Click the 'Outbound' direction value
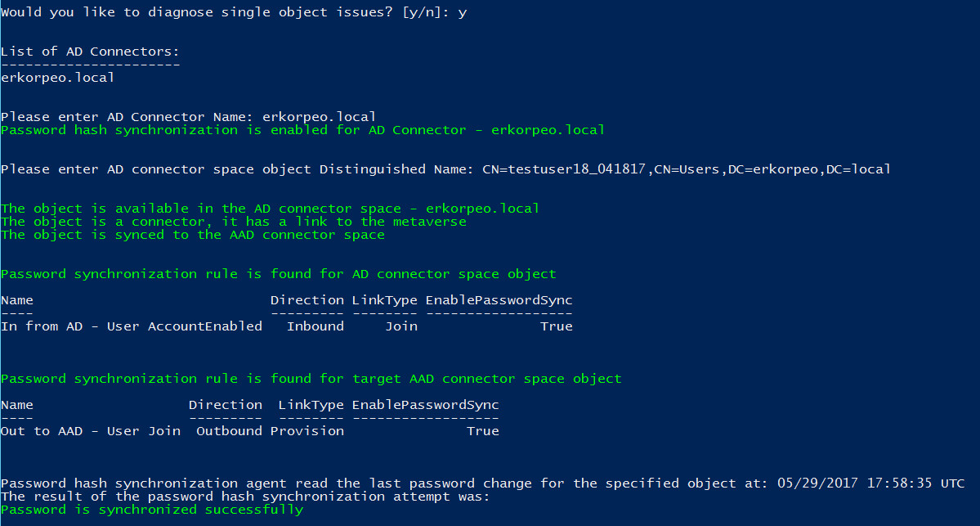The height and width of the screenshot is (526, 980). [229, 431]
